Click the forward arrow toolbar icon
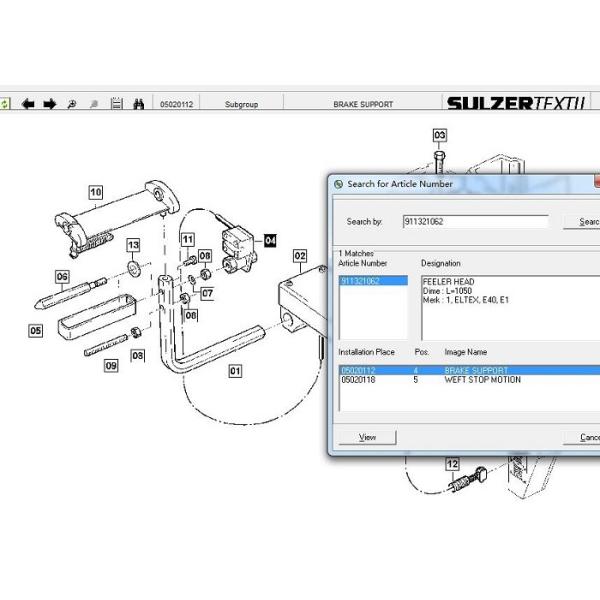 coord(49,104)
